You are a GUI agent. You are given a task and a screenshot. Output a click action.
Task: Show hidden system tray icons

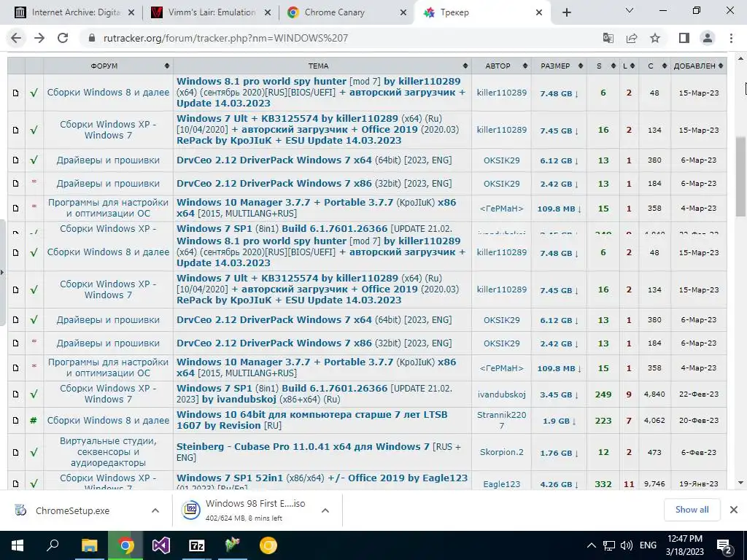click(x=591, y=545)
